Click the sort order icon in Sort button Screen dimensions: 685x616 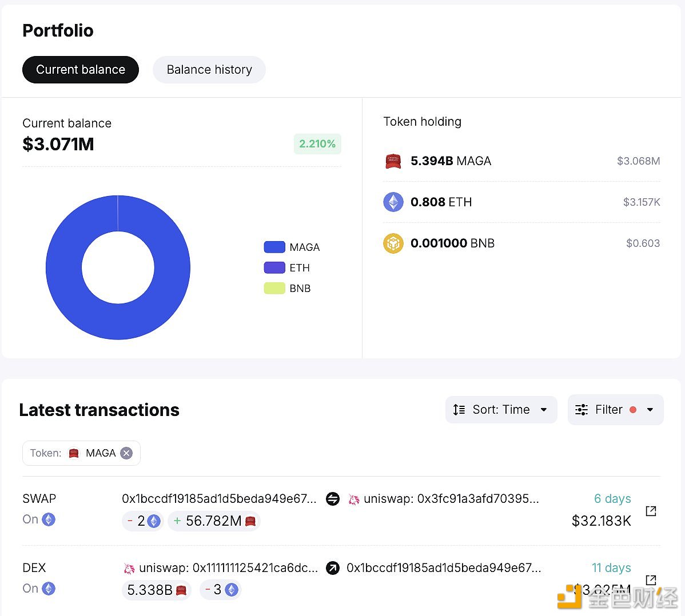pyautogui.click(x=459, y=410)
